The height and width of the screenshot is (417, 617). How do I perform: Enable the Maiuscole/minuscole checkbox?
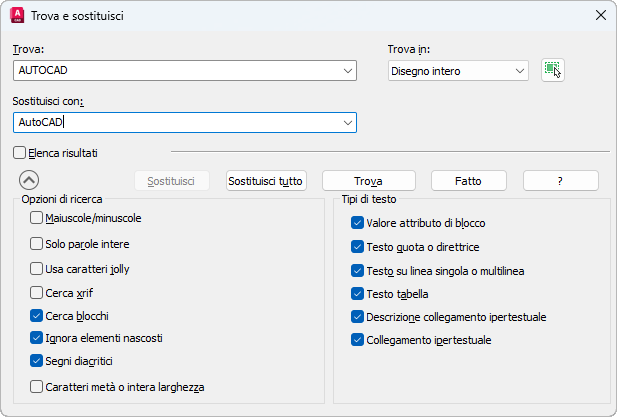37,218
